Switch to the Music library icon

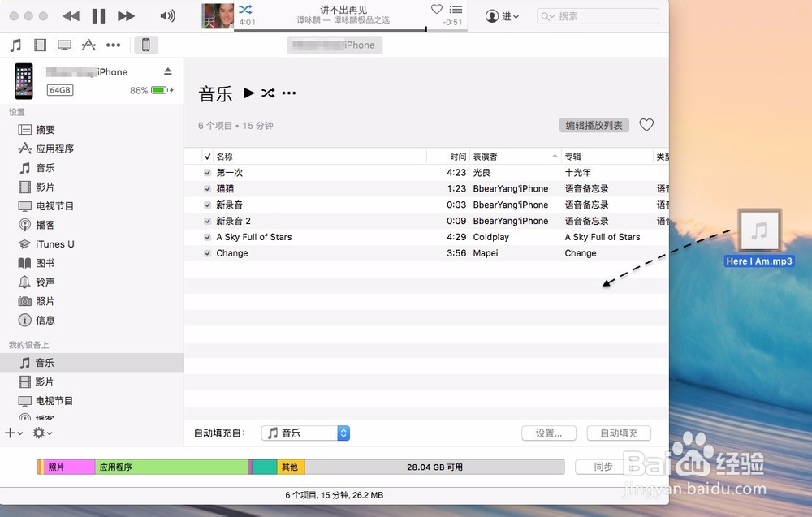pos(15,45)
